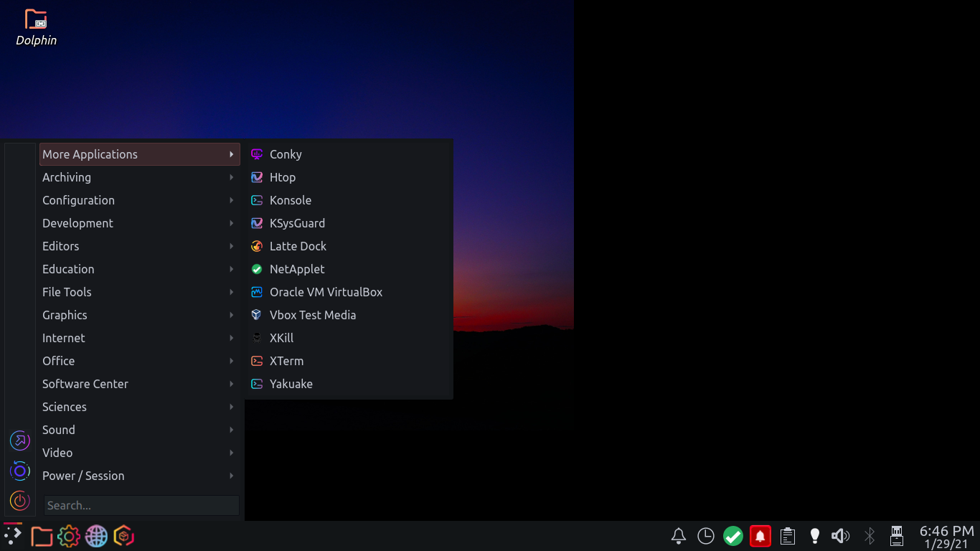Launch Latte Dock
The image size is (980, 551).
point(349,246)
